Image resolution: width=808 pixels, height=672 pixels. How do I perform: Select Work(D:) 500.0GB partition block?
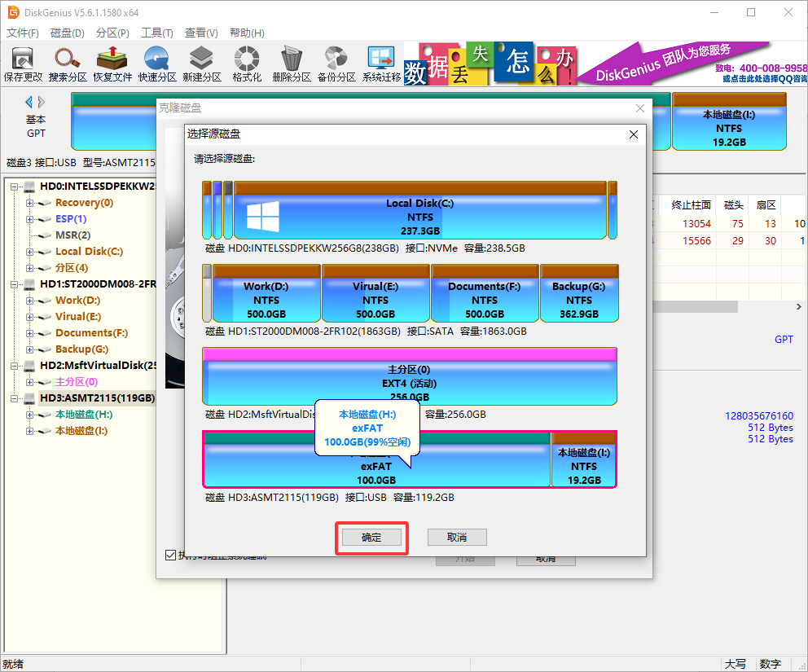click(x=266, y=293)
